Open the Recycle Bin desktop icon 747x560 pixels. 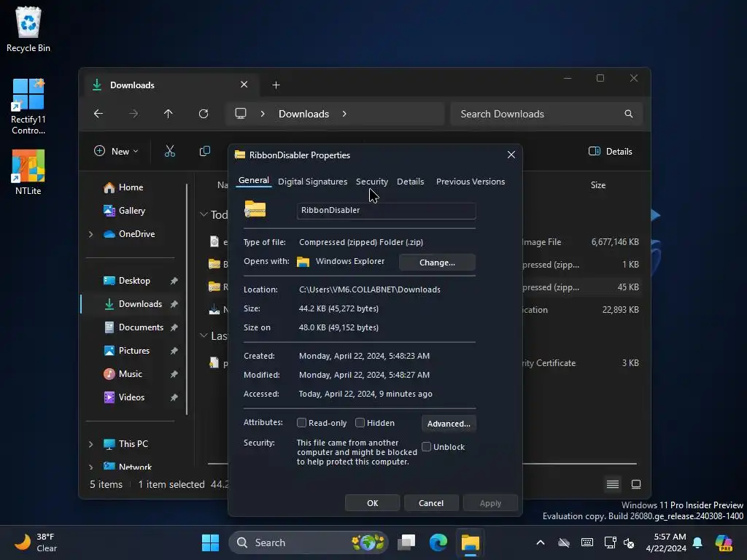click(x=28, y=29)
